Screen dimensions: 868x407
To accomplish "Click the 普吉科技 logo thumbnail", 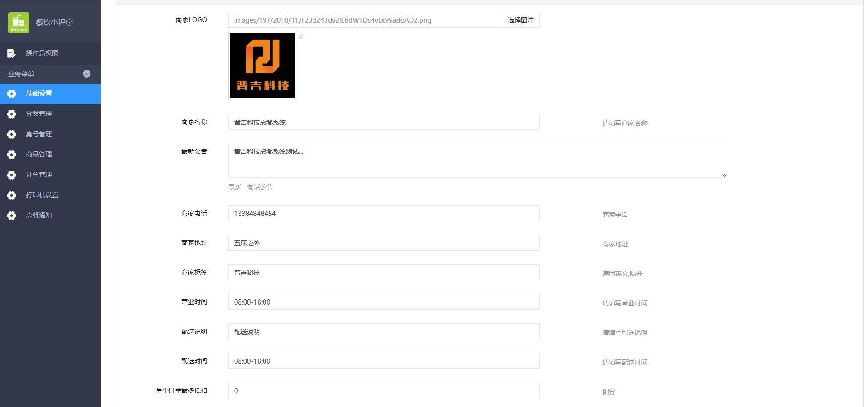I will 263,66.
